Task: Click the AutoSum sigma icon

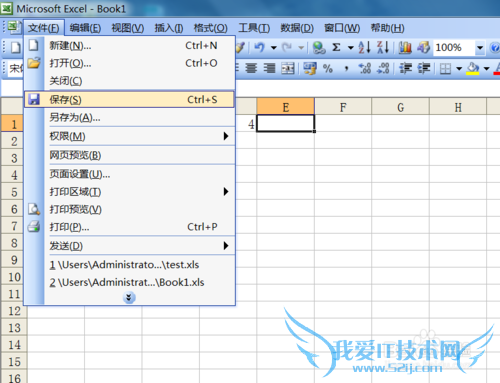Action: [337, 47]
